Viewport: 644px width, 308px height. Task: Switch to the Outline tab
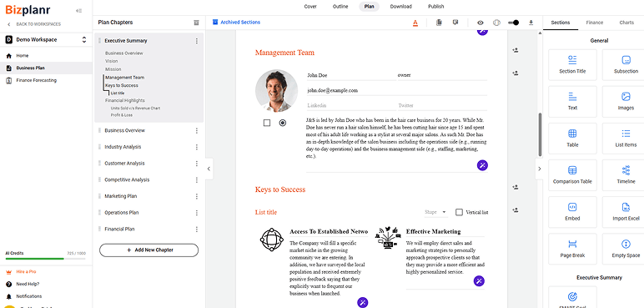coord(340,7)
